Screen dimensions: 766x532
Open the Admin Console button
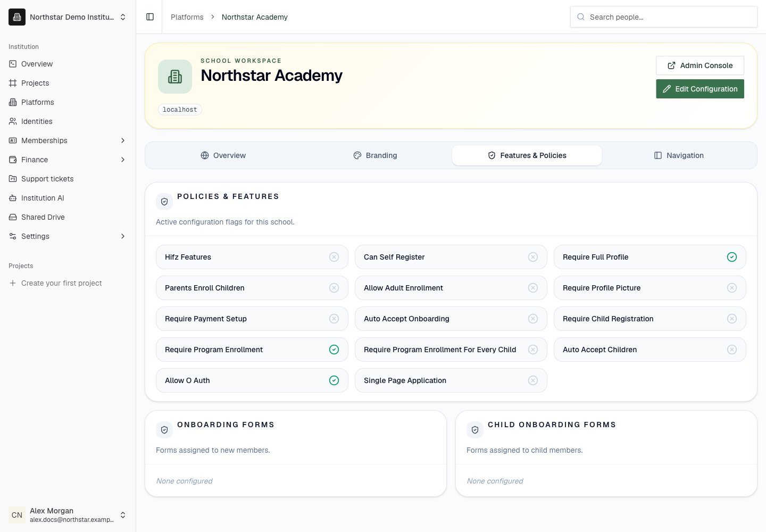point(700,65)
